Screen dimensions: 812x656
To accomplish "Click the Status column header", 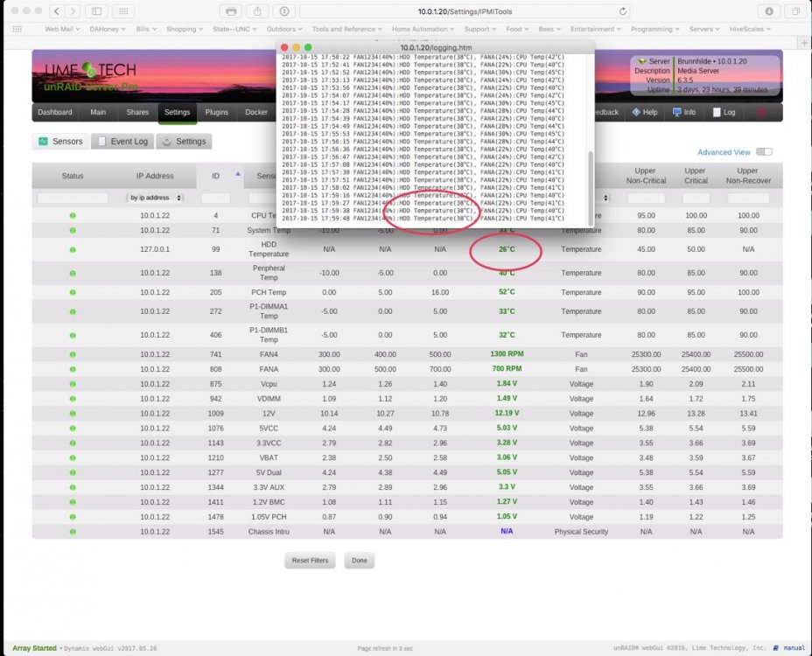I will click(73, 176).
